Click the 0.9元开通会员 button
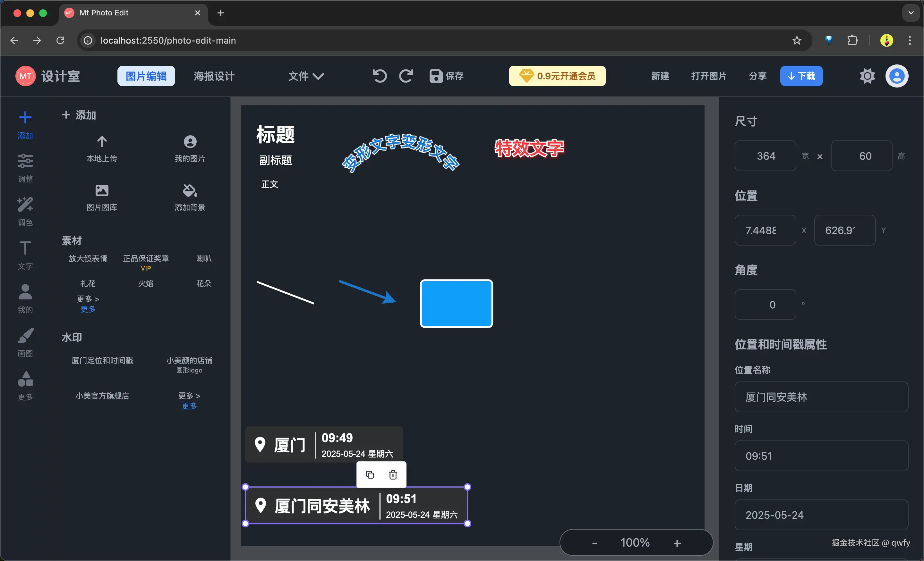The image size is (924, 561). (557, 76)
